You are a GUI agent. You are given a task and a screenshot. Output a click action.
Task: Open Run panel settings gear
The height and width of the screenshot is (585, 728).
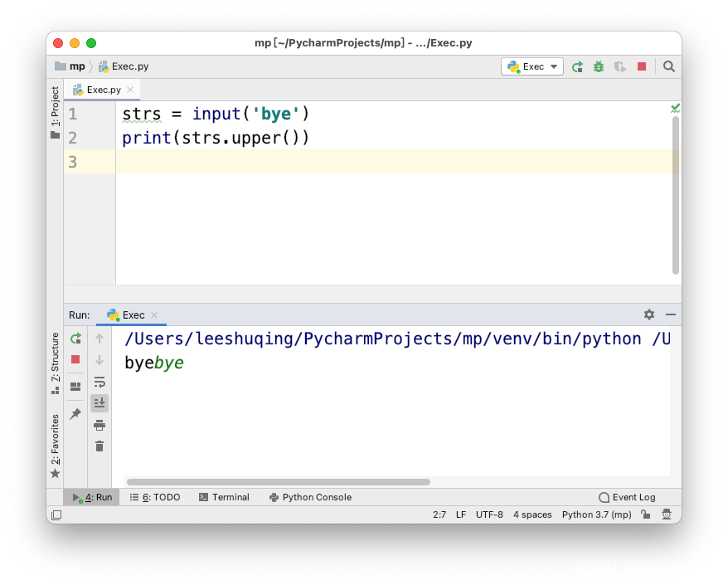click(649, 314)
